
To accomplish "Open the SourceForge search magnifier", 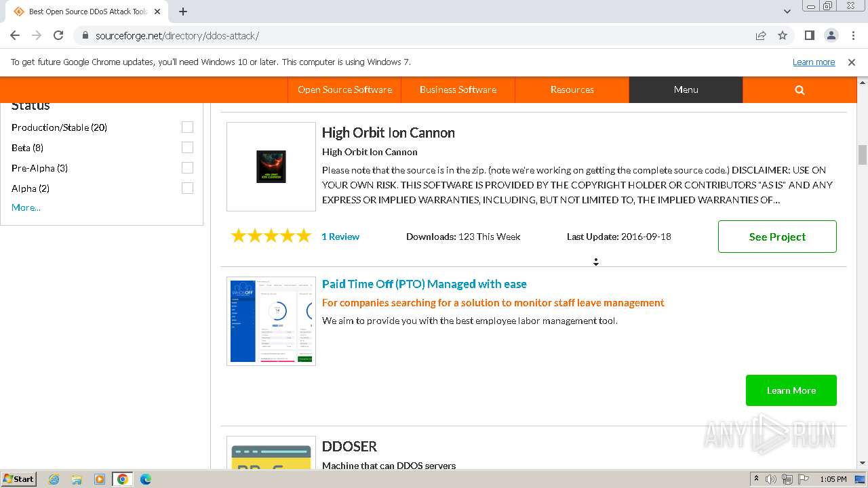I will (800, 89).
